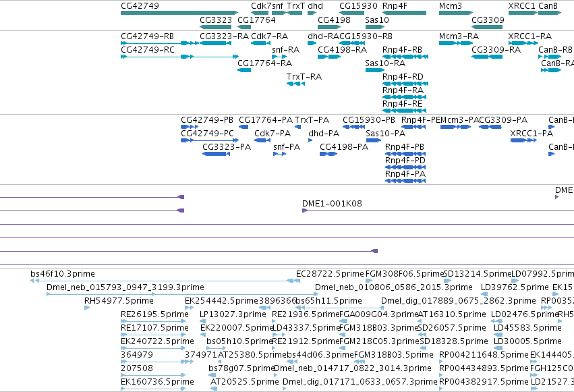Select the TrxT gene bar
Image resolution: width=574 pixels, height=392 pixels.
coord(295,13)
